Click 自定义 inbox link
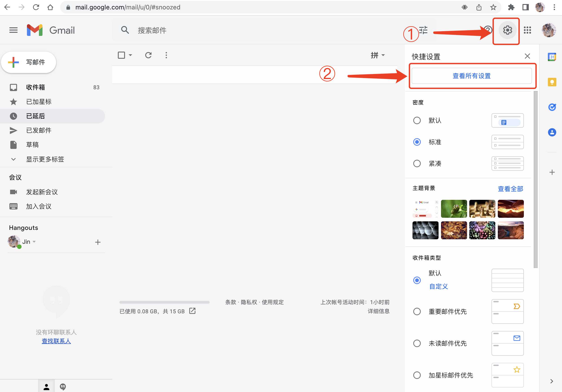Viewport: 562px width, 392px height. tap(438, 286)
